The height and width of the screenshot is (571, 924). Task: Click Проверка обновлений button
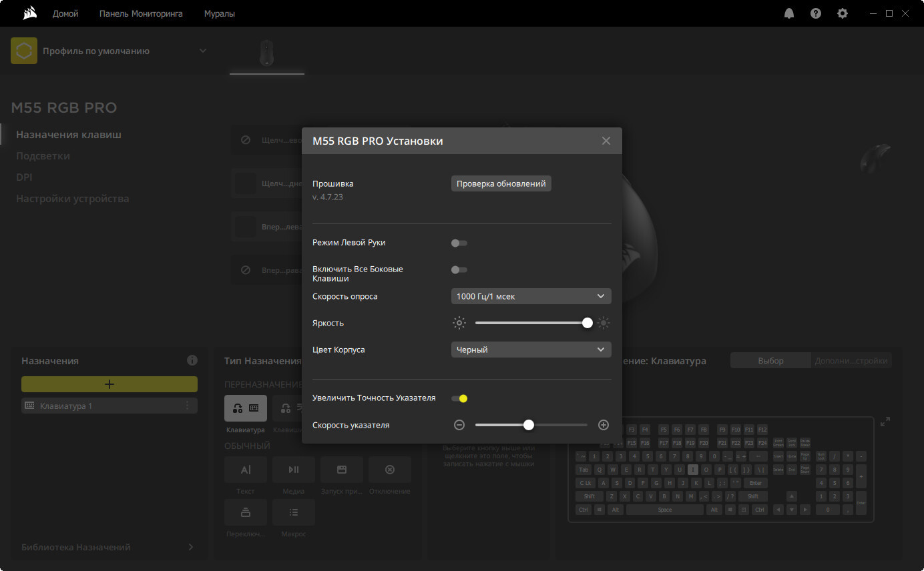[x=501, y=183]
